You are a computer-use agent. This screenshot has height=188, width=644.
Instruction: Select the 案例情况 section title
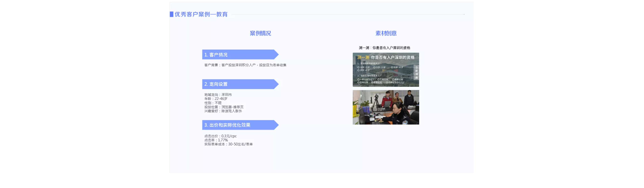(260, 33)
